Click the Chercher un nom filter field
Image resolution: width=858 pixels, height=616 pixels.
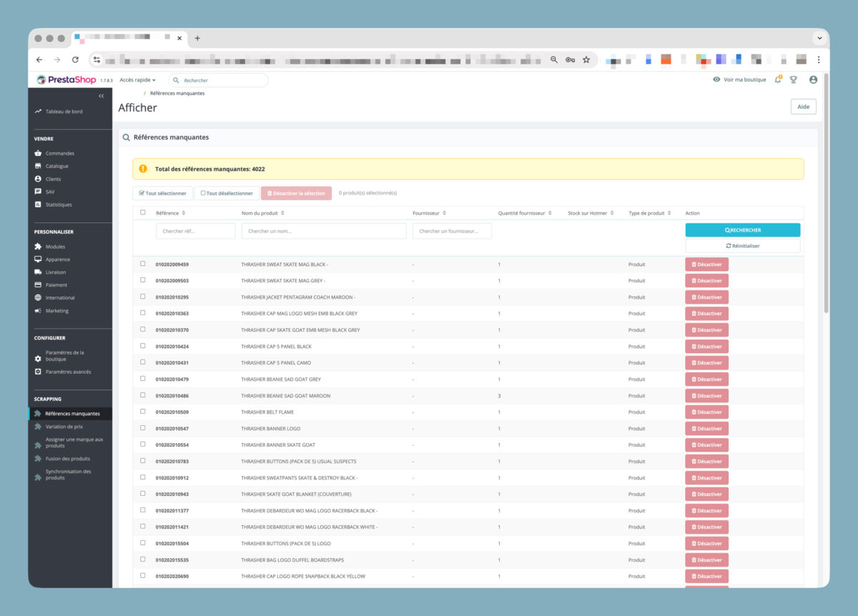coord(324,231)
